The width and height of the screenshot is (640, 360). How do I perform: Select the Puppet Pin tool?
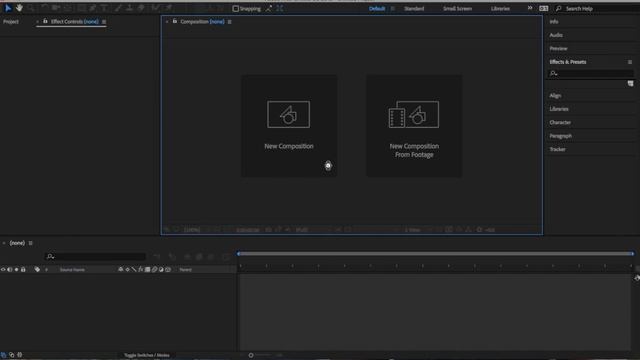pyautogui.click(x=168, y=8)
